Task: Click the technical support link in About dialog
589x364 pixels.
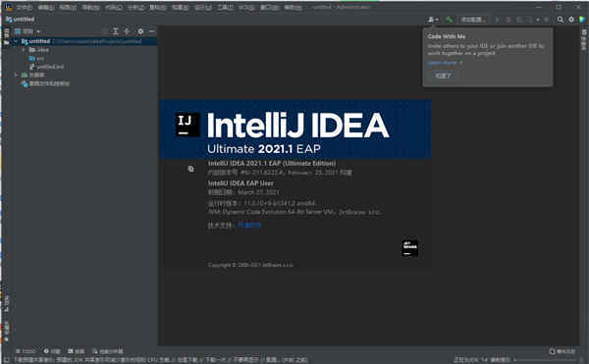Action: 249,225
